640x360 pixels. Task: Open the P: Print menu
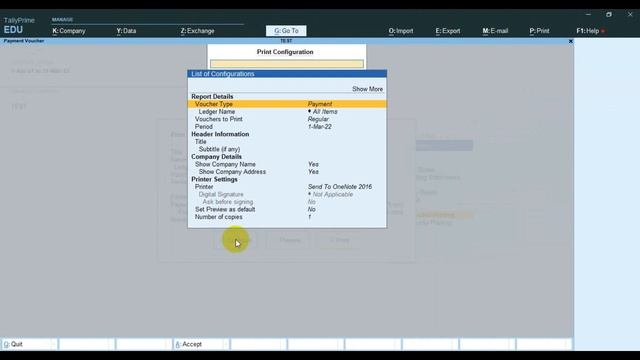pyautogui.click(x=539, y=31)
